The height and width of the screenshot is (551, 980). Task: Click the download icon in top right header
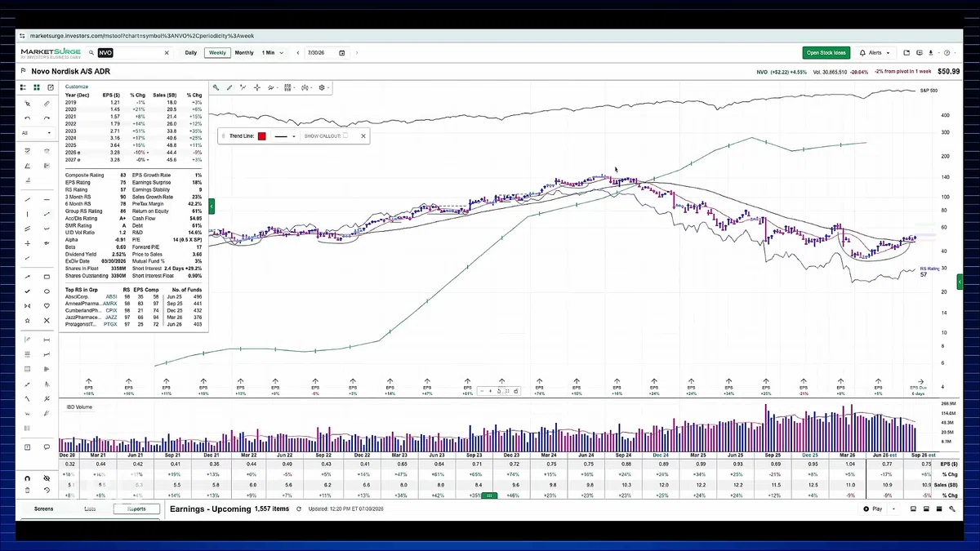coord(931,52)
